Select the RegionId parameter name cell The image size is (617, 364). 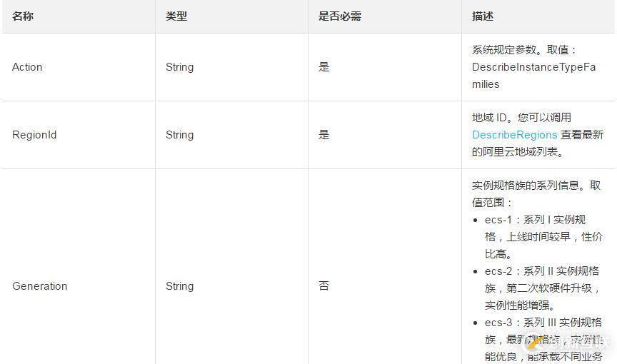(34, 135)
